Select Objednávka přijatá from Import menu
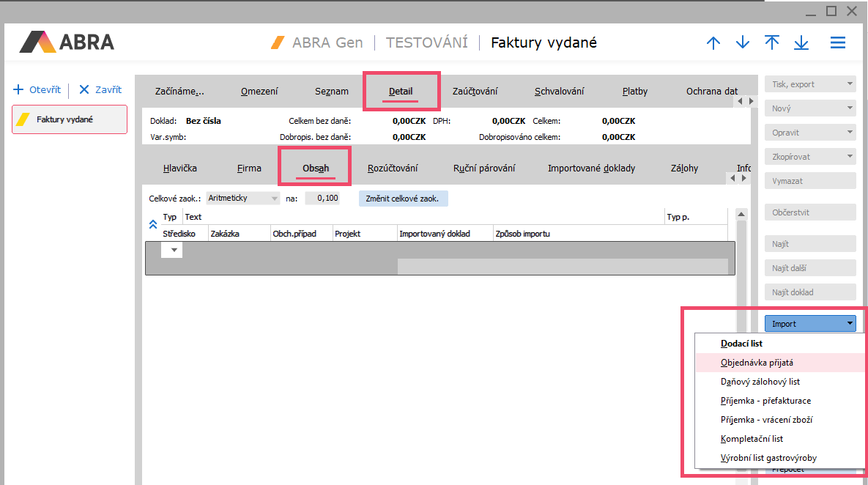868x485 pixels. point(757,363)
